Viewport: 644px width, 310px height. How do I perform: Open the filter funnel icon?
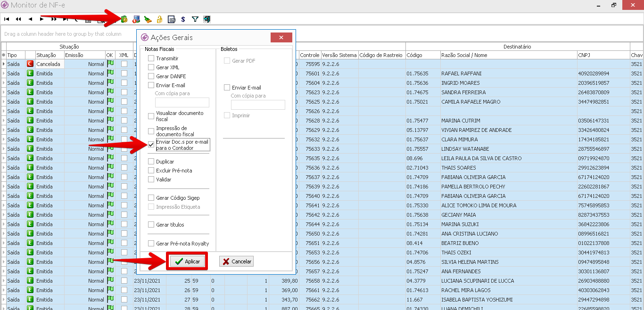click(195, 19)
